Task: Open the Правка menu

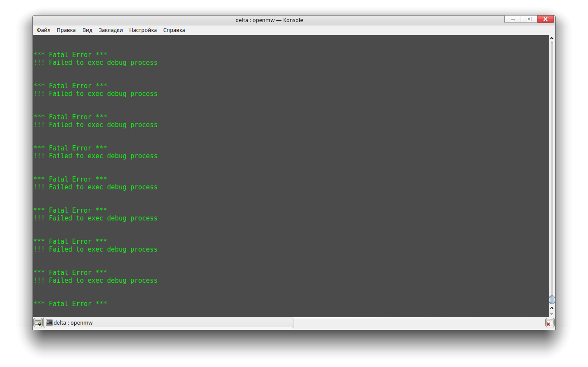Action: point(66,30)
